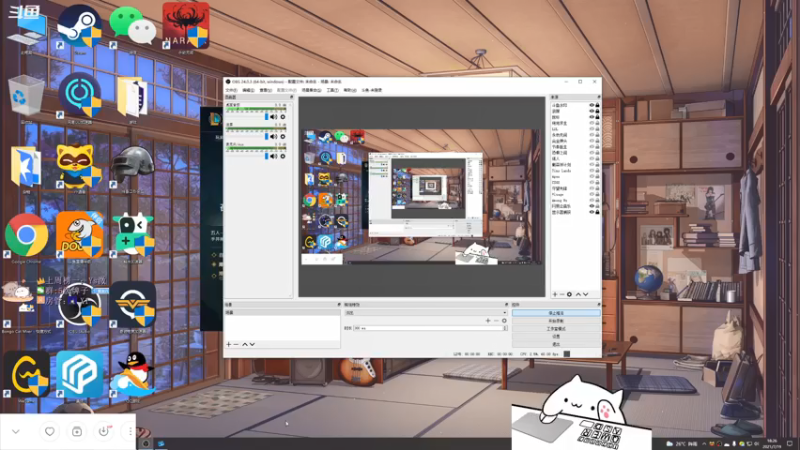
Task: Add a new scene with plus icon
Action: pyautogui.click(x=229, y=344)
